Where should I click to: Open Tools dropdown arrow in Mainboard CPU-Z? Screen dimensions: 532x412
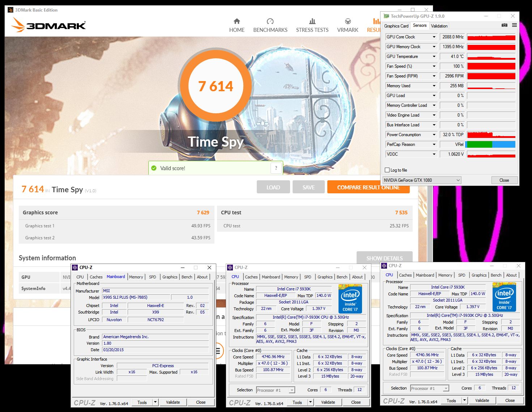point(155,402)
